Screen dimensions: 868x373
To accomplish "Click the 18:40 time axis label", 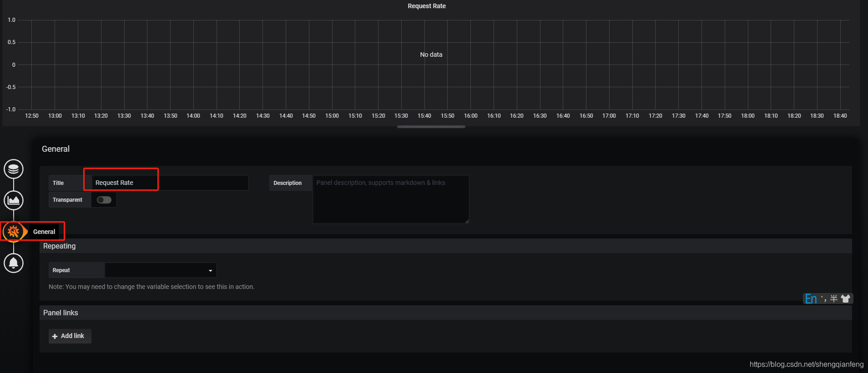I will click(x=840, y=116).
